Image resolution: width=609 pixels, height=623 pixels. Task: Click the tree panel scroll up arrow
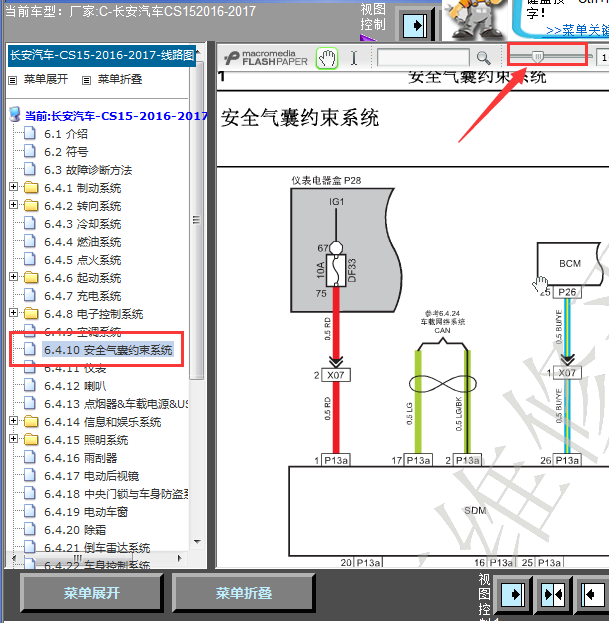click(x=197, y=52)
